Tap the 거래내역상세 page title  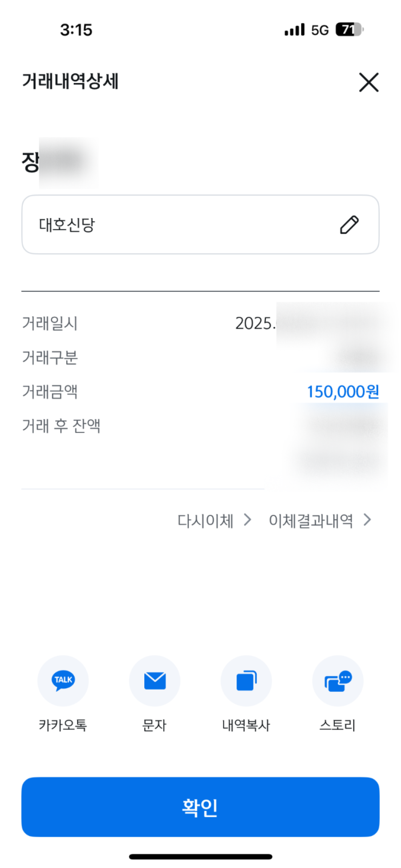[x=70, y=81]
